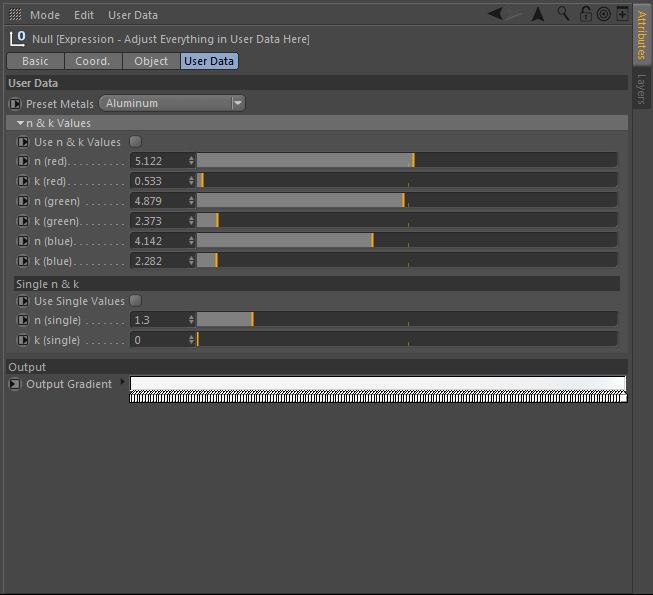
Task: Click the magnifier search icon
Action: [x=564, y=14]
